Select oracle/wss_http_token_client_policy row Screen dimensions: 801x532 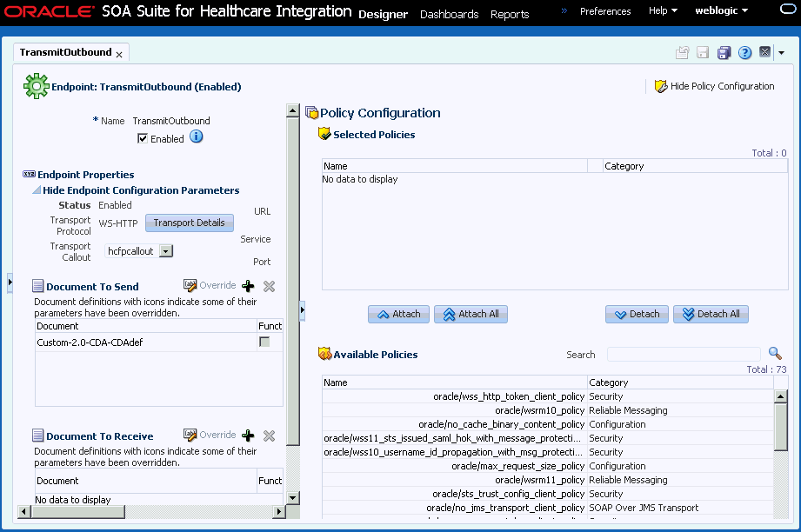pyautogui.click(x=548, y=396)
